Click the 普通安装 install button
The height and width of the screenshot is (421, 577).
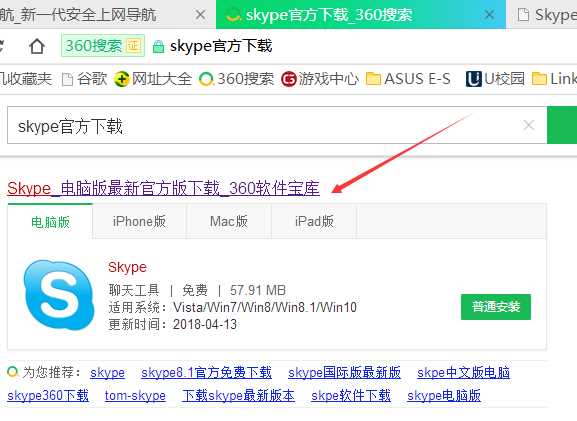(496, 307)
